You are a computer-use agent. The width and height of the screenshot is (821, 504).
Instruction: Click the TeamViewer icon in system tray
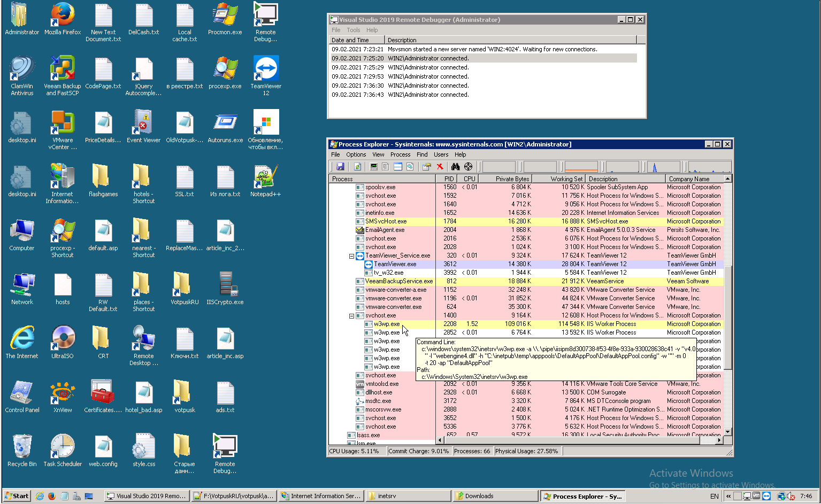click(x=766, y=496)
